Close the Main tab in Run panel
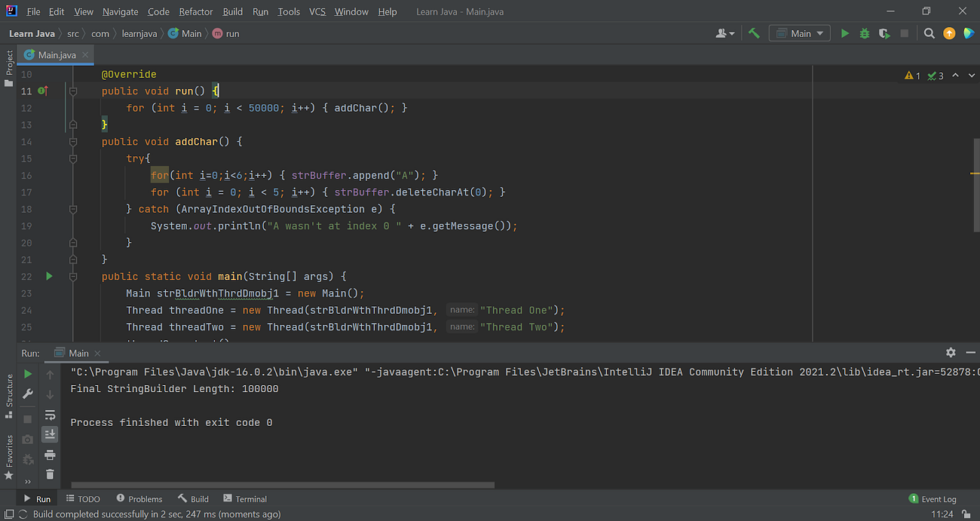The height and width of the screenshot is (521, 980). [x=97, y=354]
